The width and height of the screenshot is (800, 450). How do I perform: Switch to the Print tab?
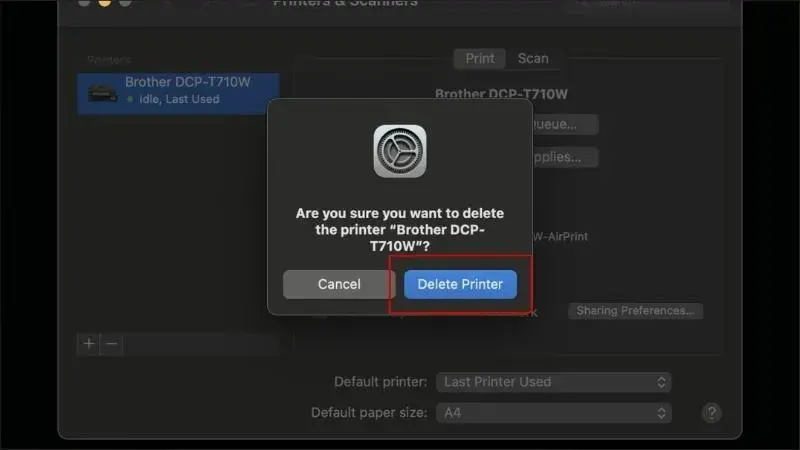pyautogui.click(x=479, y=58)
